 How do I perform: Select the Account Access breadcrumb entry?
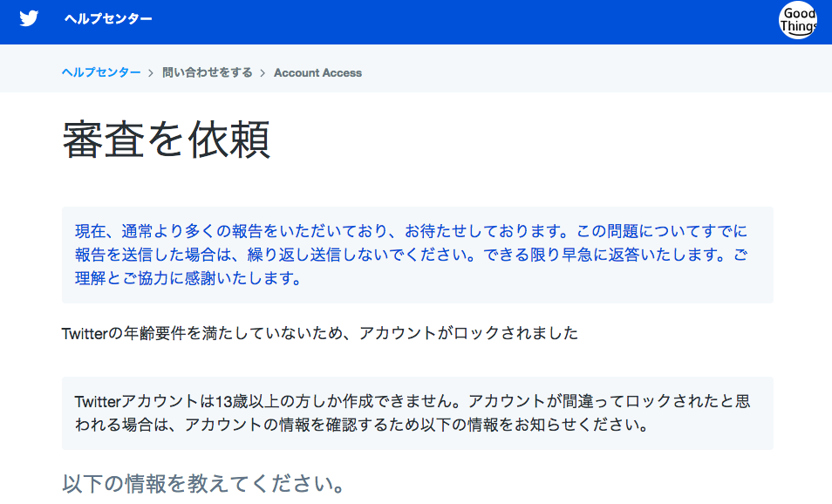[x=317, y=72]
